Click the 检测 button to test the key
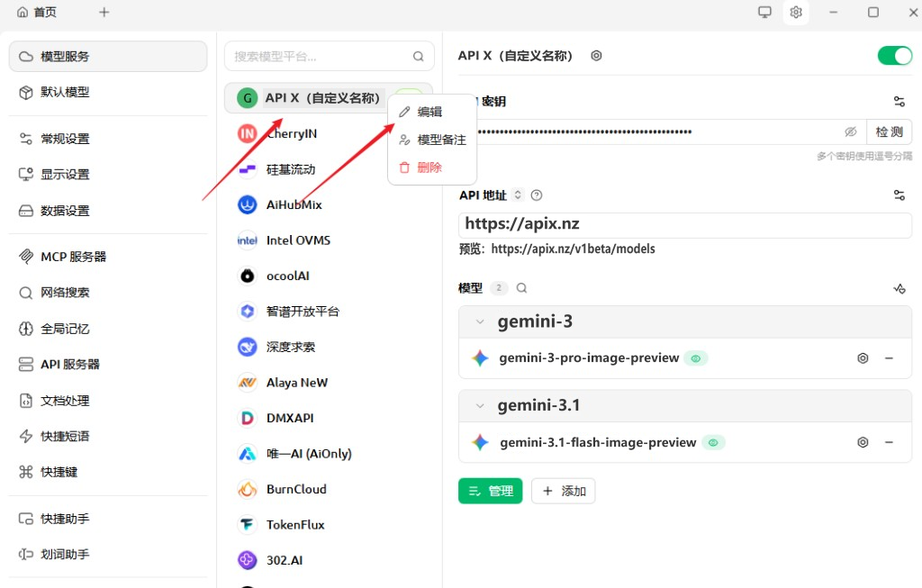 pyautogui.click(x=889, y=131)
